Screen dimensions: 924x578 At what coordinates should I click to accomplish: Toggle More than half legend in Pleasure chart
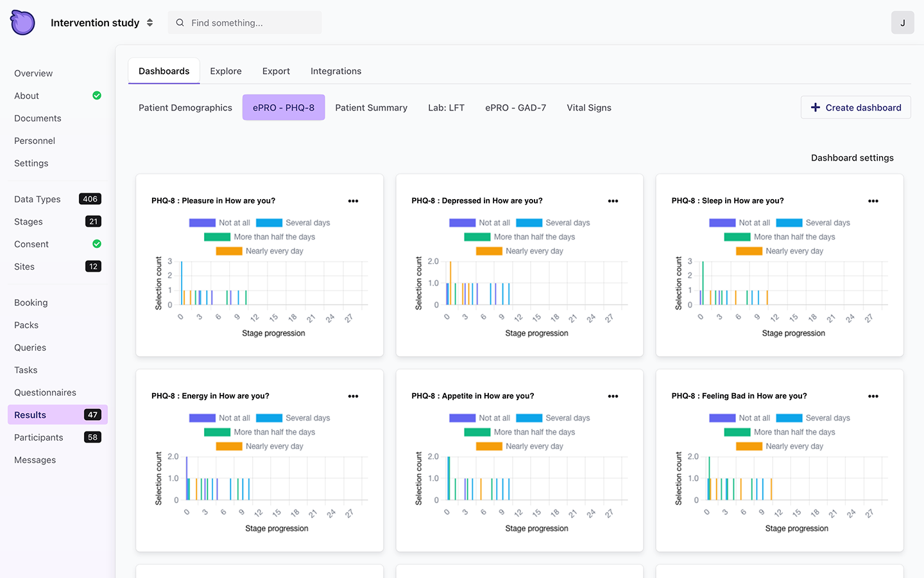point(259,237)
